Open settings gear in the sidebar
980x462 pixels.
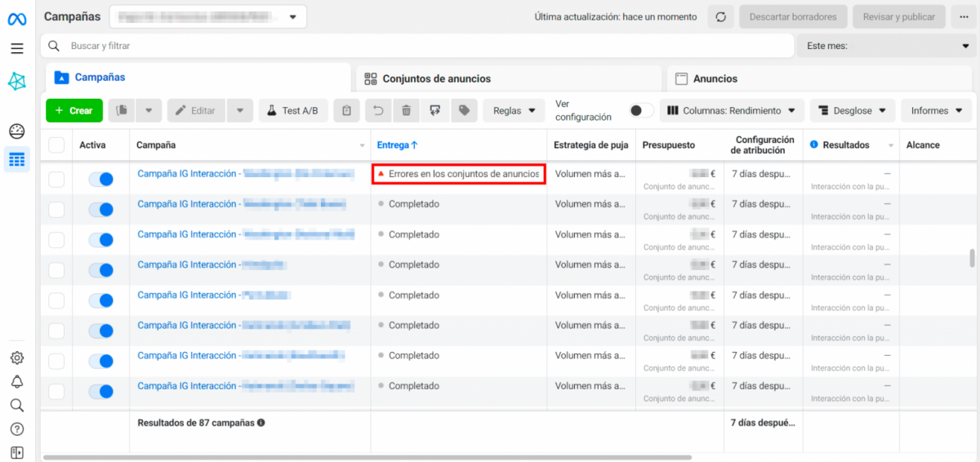pyautogui.click(x=17, y=358)
